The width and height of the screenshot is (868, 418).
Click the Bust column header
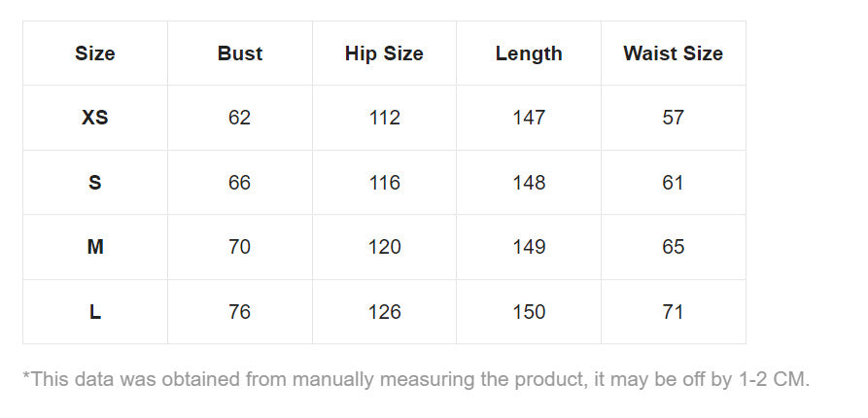[x=240, y=53]
